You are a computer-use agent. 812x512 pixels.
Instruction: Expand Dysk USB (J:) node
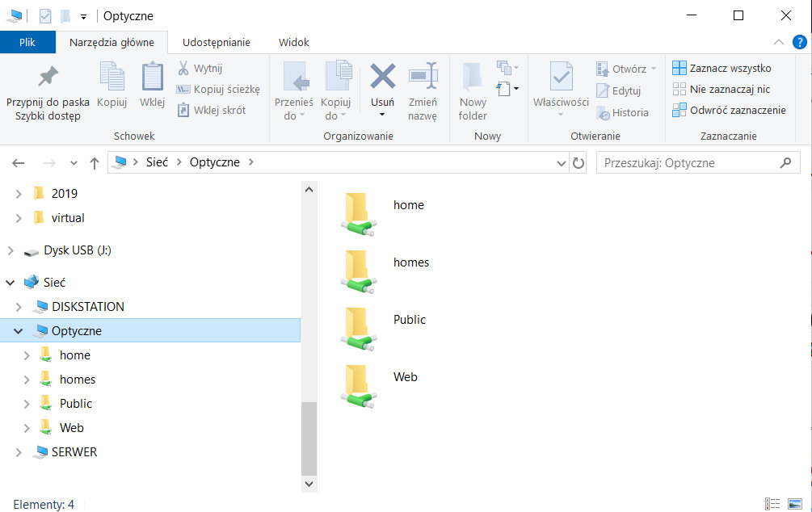[11, 250]
